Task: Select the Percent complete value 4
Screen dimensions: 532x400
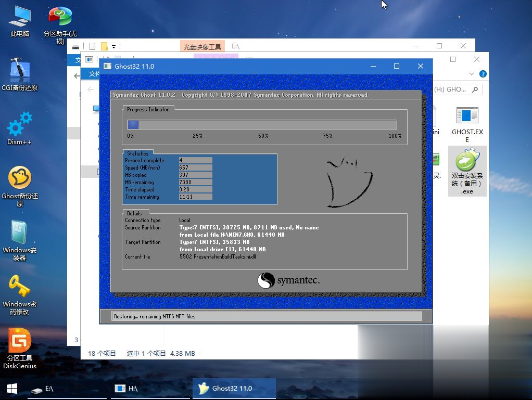Action: tap(195, 160)
